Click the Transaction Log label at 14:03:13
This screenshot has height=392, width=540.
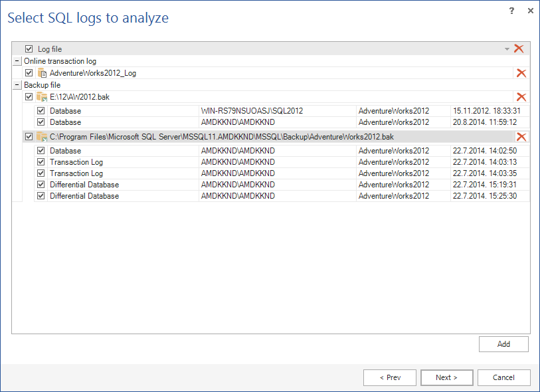point(76,162)
